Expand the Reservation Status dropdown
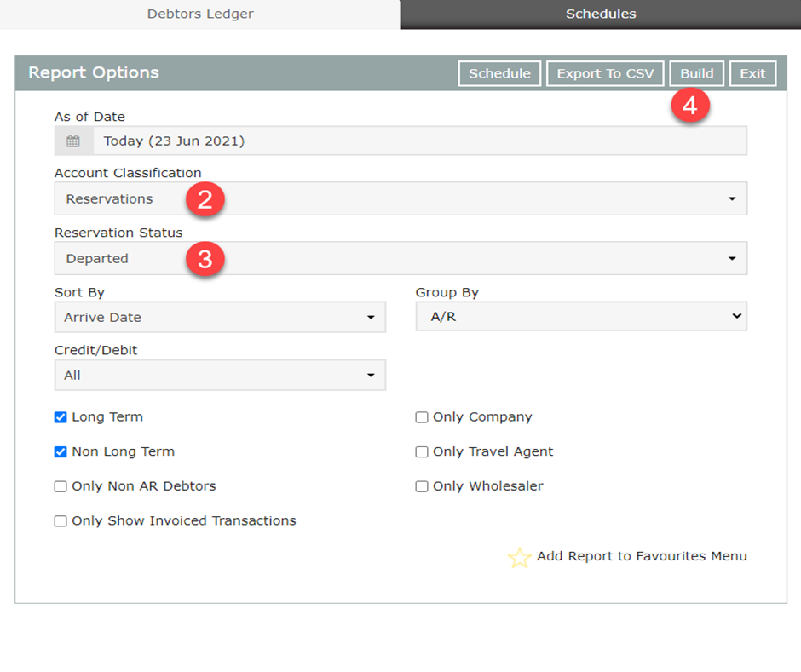Screen dimensions: 801x672 (x=400, y=258)
